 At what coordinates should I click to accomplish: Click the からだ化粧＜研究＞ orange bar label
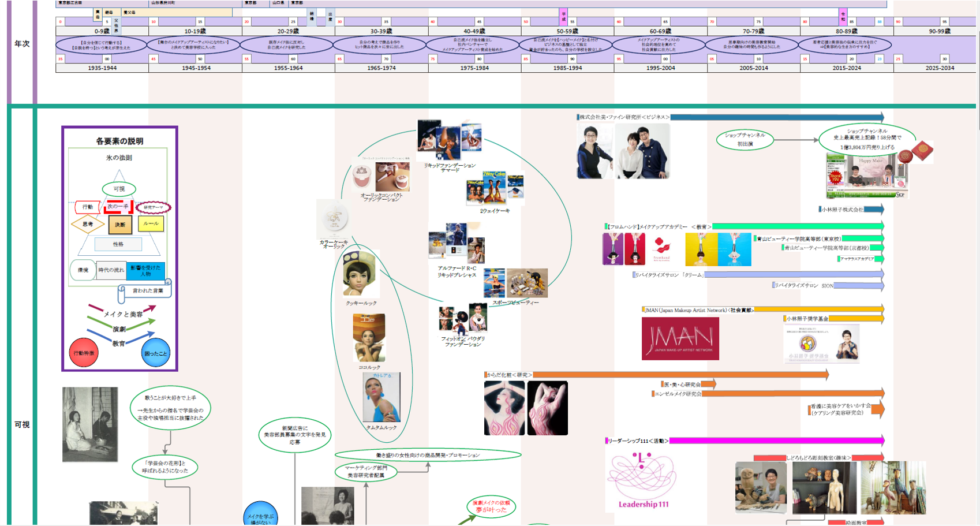point(508,375)
